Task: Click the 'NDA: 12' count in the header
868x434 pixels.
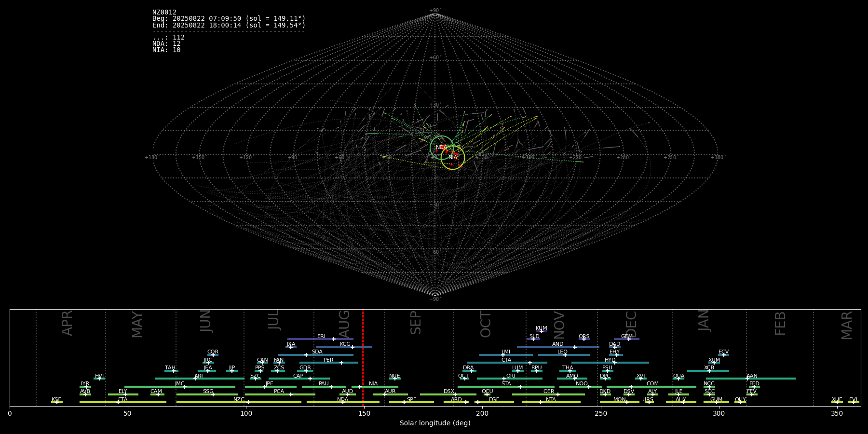Action: tap(166, 44)
